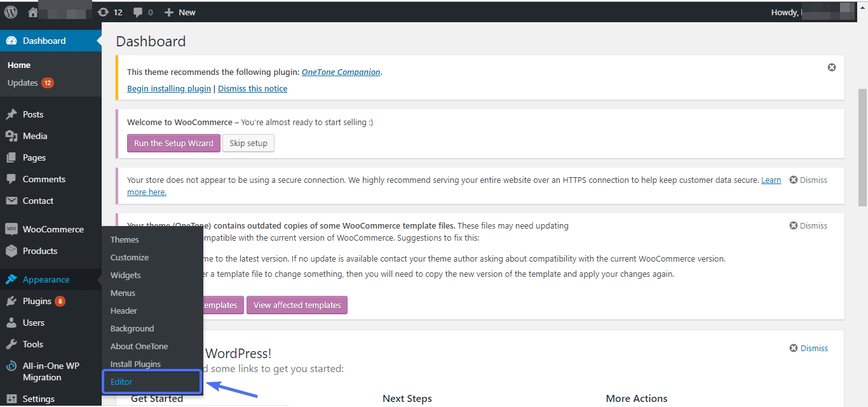
Task: Select About OneTone in Appearance submenu
Action: tap(139, 346)
